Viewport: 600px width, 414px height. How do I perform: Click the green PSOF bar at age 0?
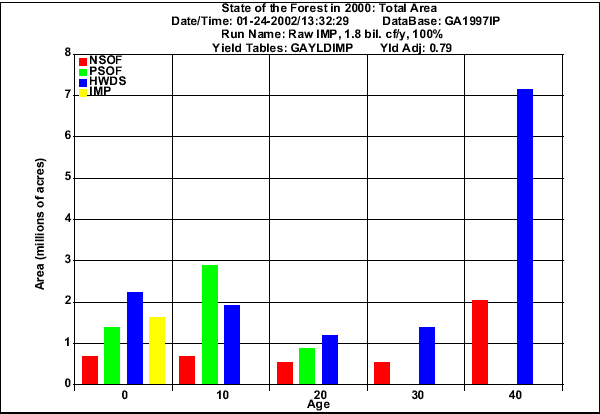pos(112,355)
